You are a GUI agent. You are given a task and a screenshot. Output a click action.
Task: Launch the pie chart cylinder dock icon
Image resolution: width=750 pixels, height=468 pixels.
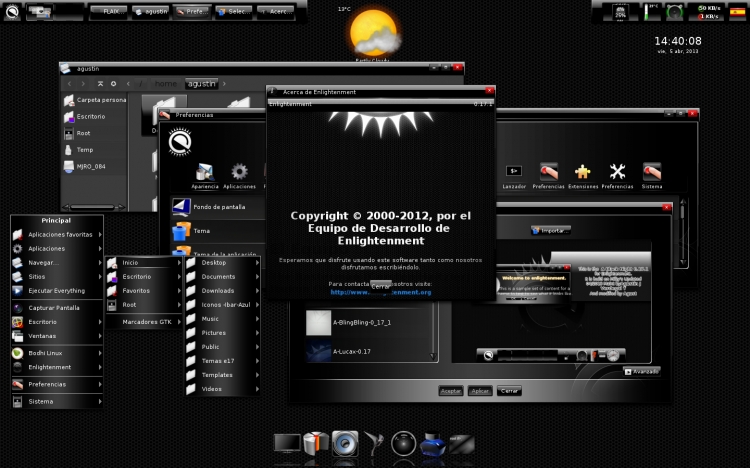click(316, 443)
